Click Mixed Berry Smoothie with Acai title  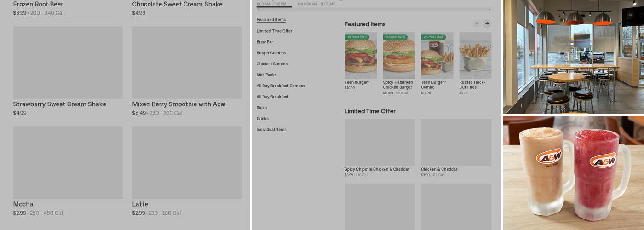179,104
